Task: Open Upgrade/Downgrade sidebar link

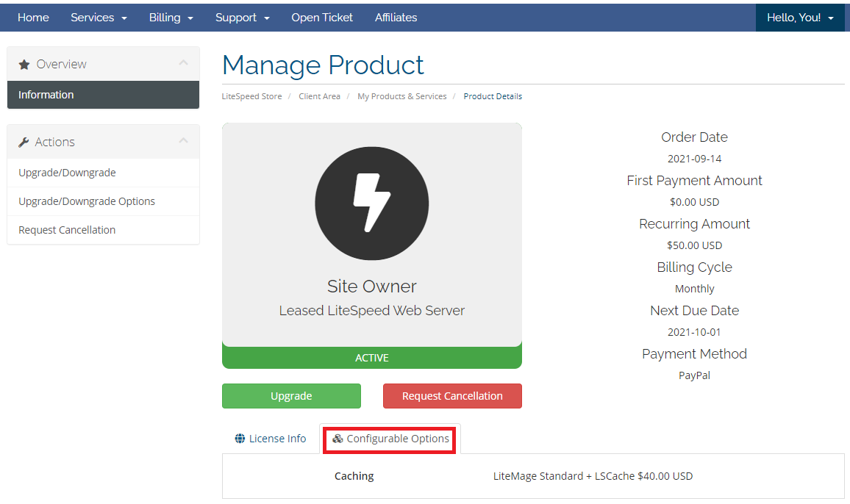Action: pyautogui.click(x=103, y=173)
